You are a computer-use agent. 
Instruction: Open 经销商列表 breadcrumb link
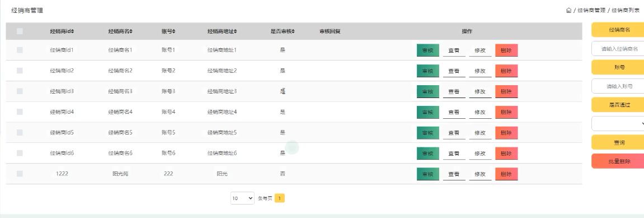click(x=625, y=11)
